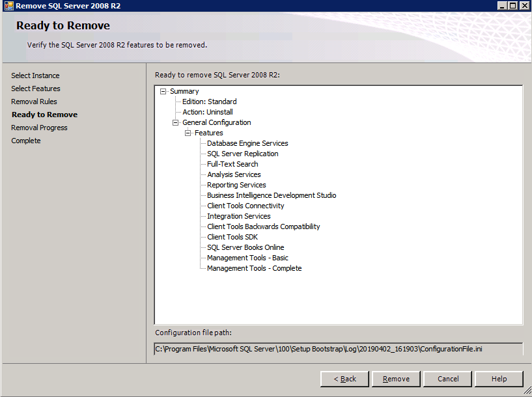Close the Remove SQL Server window
Viewport: 532px width, 397px height.
click(525, 6)
